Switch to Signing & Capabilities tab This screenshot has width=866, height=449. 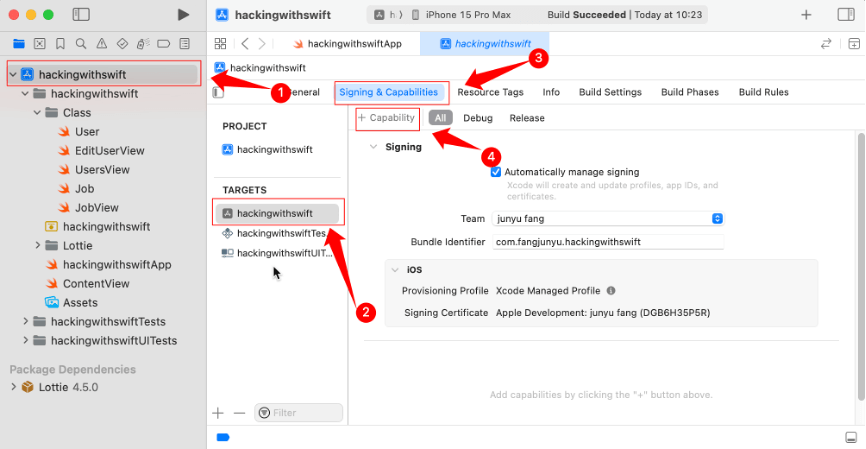388,92
